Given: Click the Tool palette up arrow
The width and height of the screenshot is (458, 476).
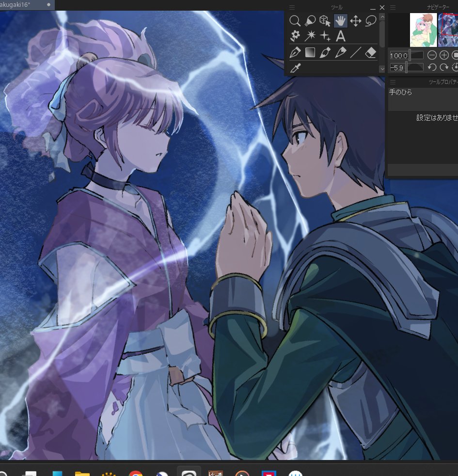Looking at the screenshot, I should pos(382,17).
